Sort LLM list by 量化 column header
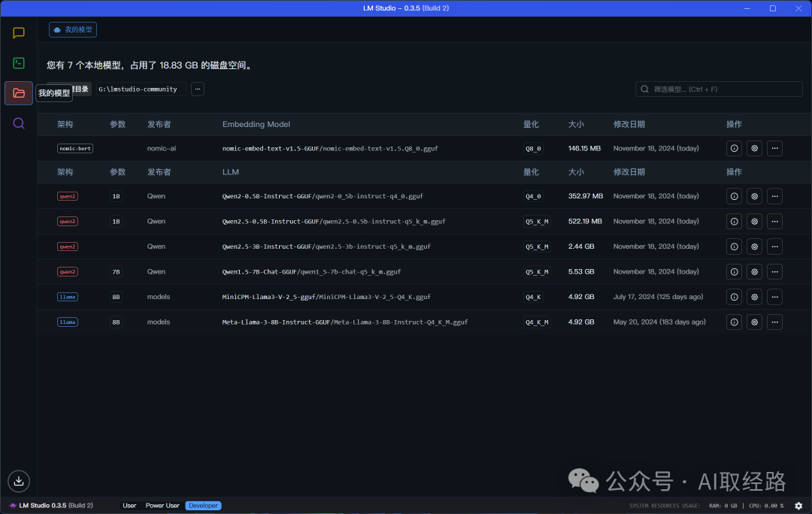Viewport: 812px width, 514px height. pos(531,172)
